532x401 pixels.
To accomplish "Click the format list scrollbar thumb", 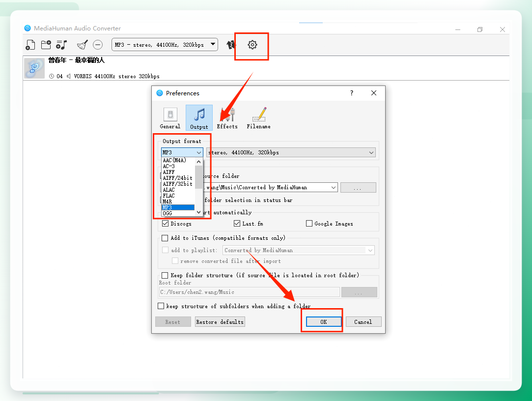I will coord(199,177).
